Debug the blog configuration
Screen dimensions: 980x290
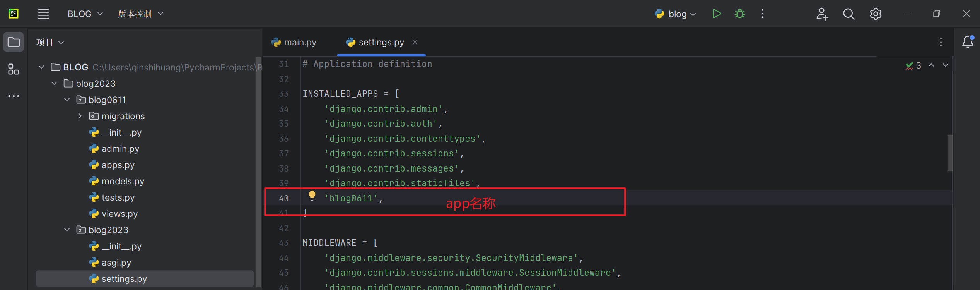tap(739, 14)
